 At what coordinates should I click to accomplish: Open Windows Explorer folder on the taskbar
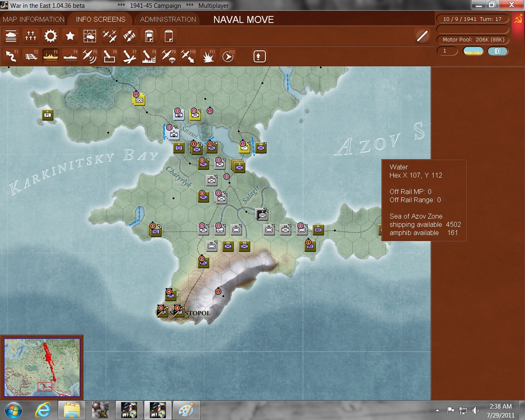[x=72, y=410]
